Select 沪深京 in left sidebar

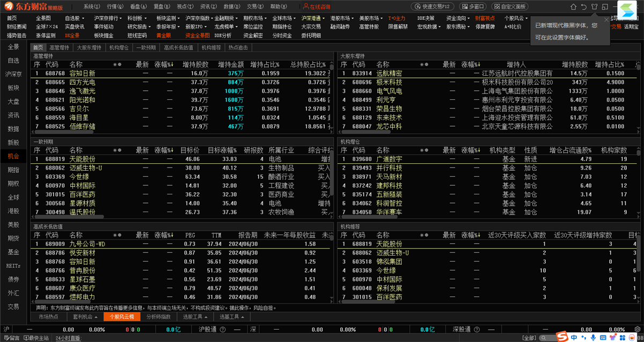click(13, 74)
